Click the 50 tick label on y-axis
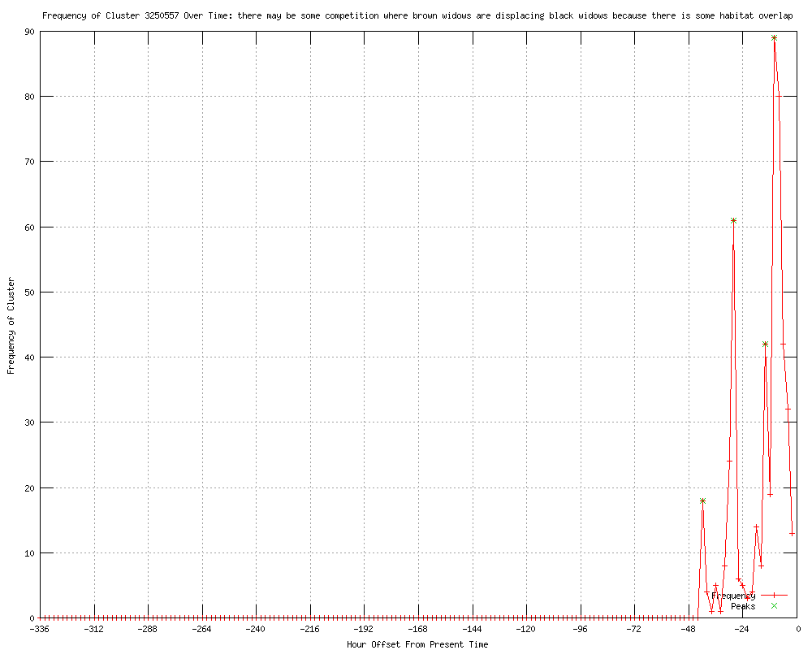The image size is (812, 650). click(27, 292)
